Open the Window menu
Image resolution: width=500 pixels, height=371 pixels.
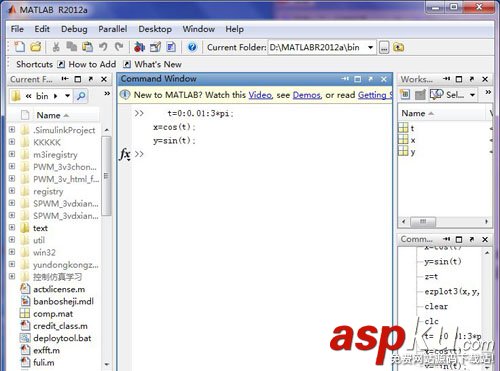tap(199, 29)
